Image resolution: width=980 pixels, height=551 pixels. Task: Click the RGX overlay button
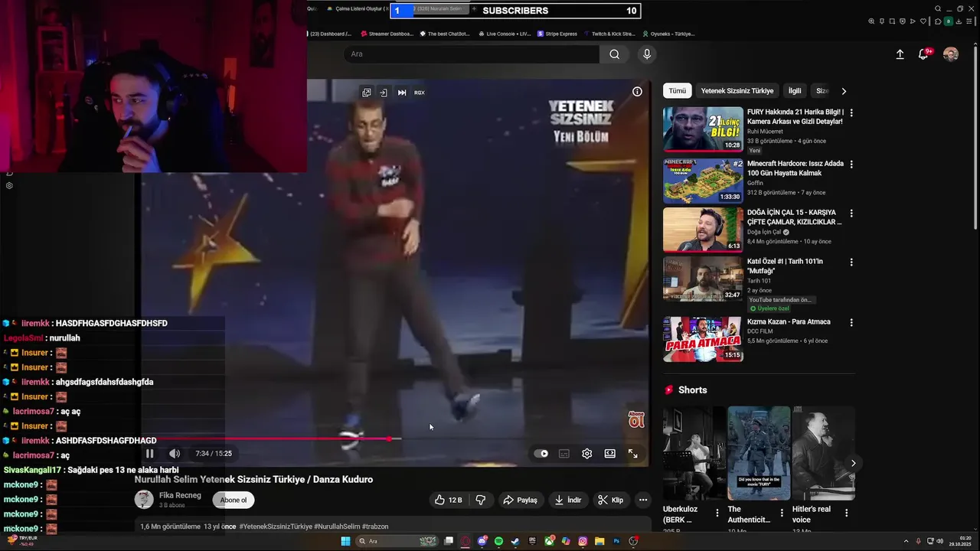tap(420, 93)
